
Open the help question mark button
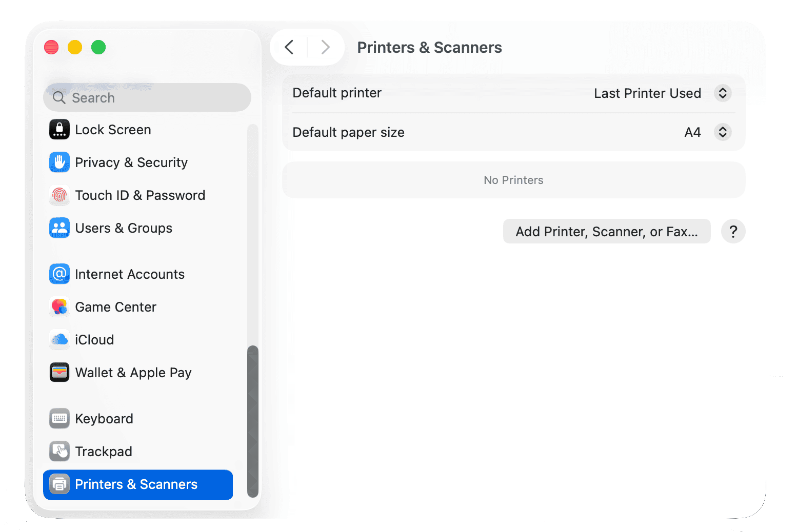(x=733, y=231)
